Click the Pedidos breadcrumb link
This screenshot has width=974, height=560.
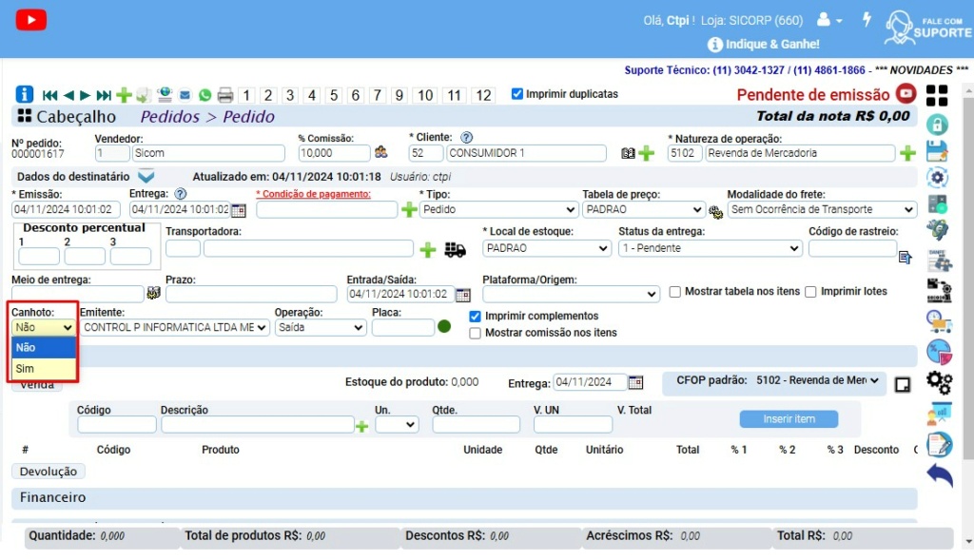point(169,117)
